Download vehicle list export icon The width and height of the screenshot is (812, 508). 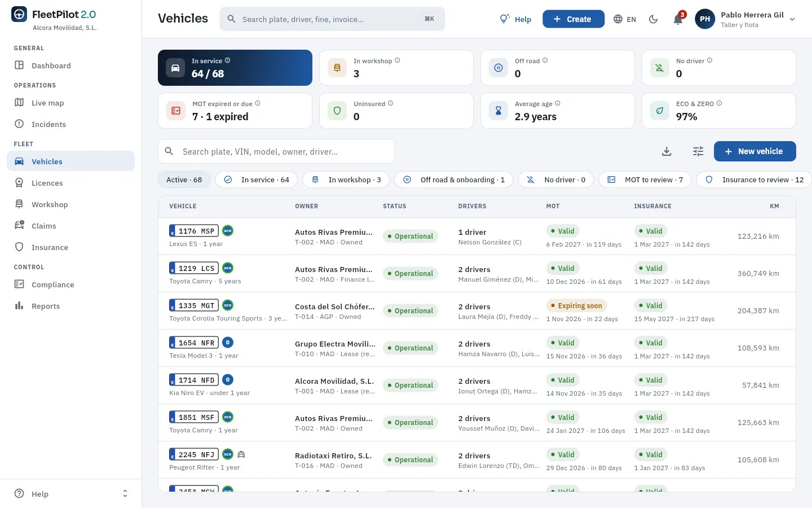tap(667, 151)
